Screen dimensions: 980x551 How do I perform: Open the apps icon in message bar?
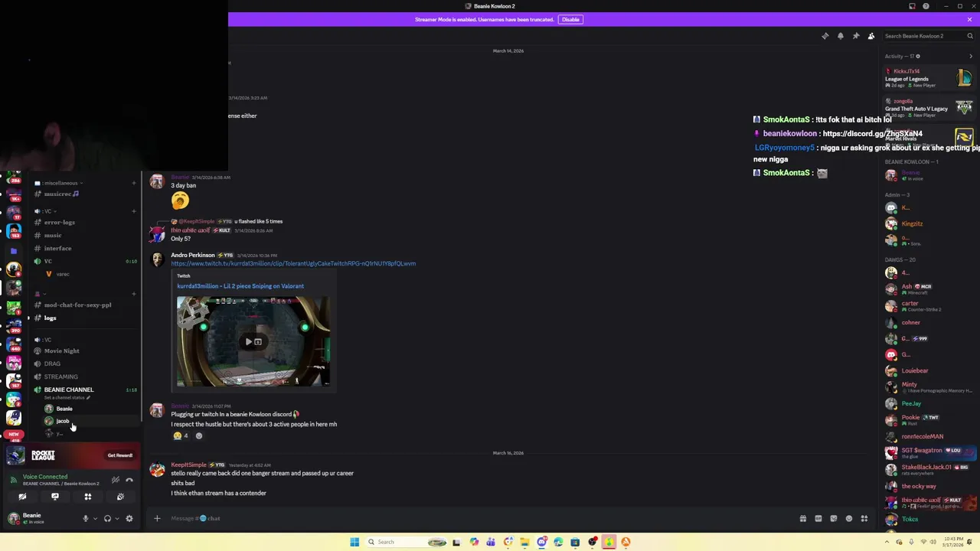[864, 518]
